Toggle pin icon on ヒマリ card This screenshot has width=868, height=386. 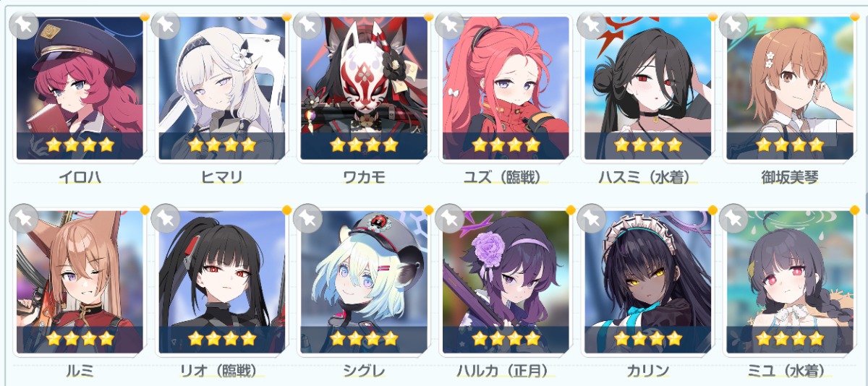[x=166, y=25]
